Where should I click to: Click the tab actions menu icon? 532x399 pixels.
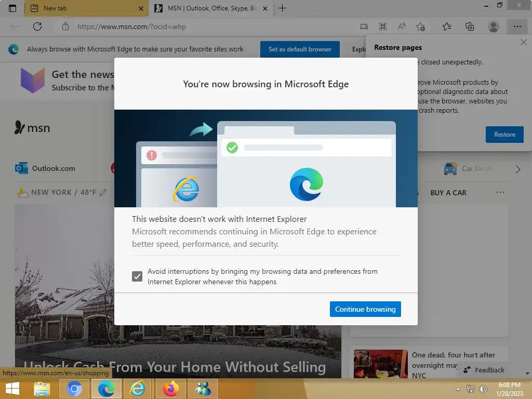coord(12,8)
